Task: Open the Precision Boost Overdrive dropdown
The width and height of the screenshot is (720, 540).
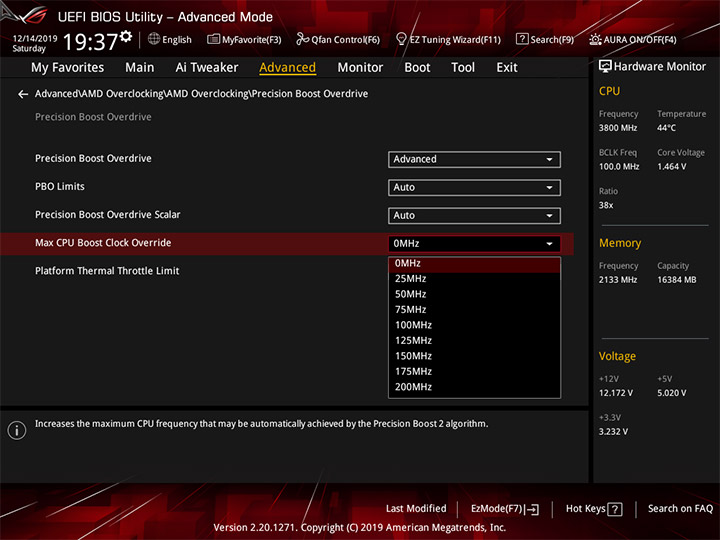Action: point(474,159)
